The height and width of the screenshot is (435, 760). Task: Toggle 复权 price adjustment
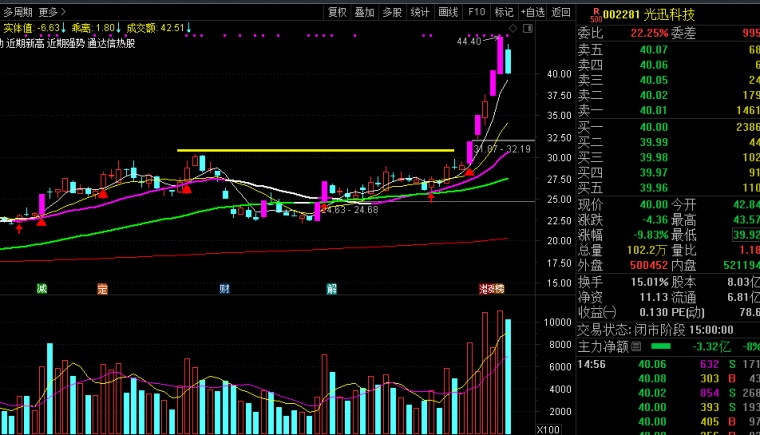tap(338, 12)
